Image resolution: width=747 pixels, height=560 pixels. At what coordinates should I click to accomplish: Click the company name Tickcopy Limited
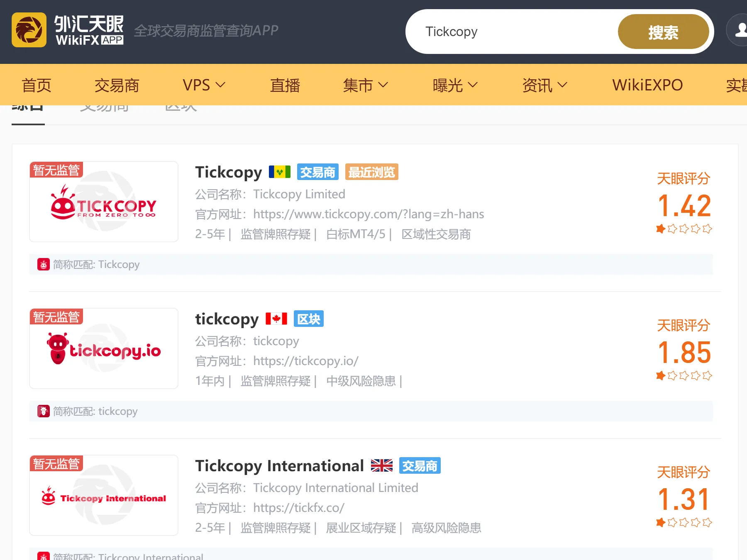tap(299, 194)
